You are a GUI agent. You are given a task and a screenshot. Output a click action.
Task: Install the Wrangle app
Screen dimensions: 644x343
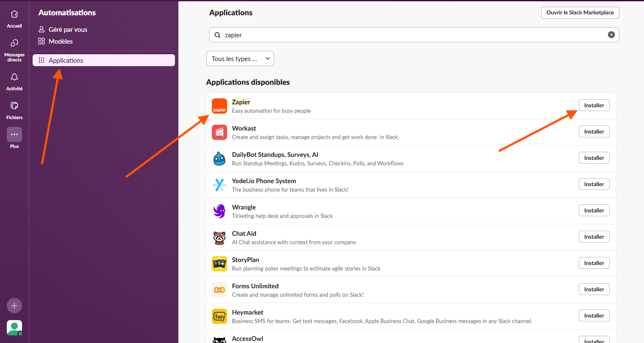point(594,210)
